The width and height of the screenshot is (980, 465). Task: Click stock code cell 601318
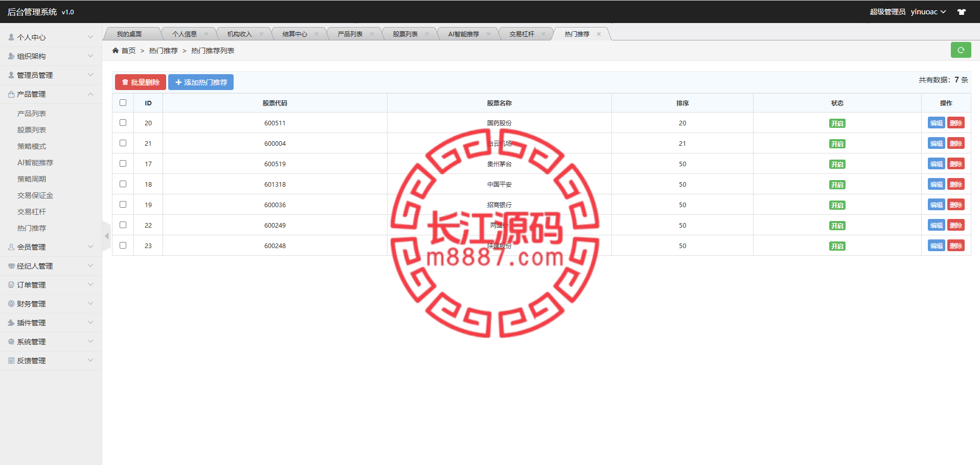[275, 184]
